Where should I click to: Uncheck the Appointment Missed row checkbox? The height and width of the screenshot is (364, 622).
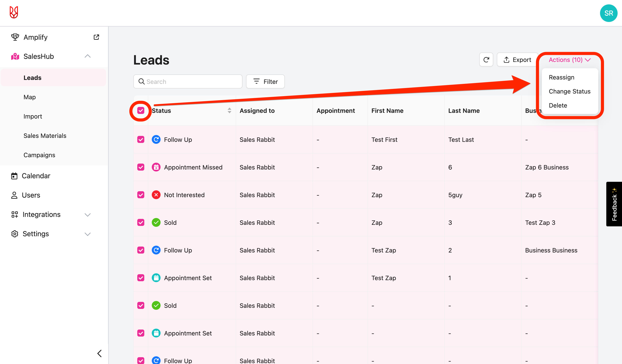point(141,167)
